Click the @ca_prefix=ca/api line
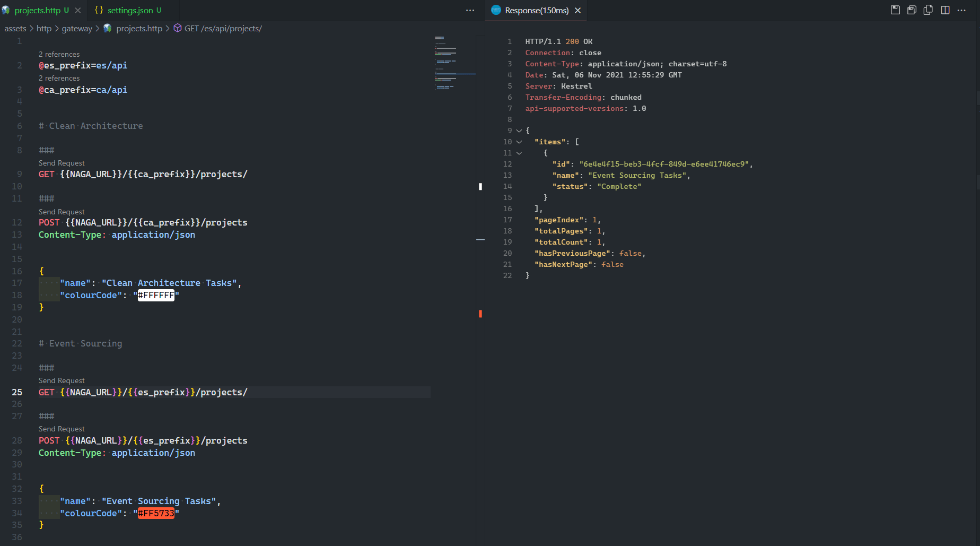 (x=83, y=90)
